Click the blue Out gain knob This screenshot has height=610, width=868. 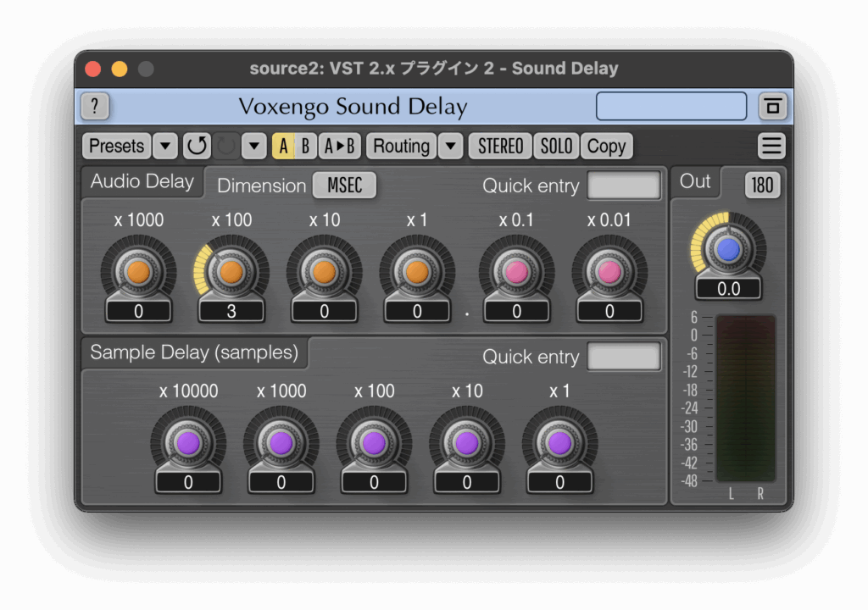pyautogui.click(x=728, y=250)
